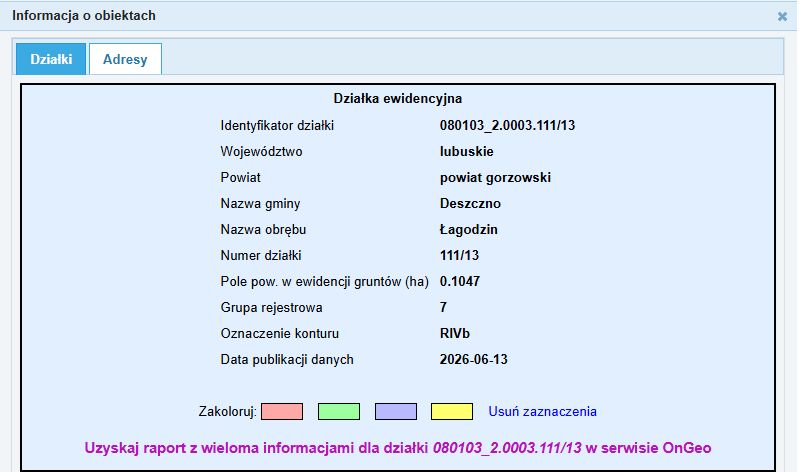809x472 pixels.
Task: Click the Informacja o obiektach title
Action: tap(84, 15)
